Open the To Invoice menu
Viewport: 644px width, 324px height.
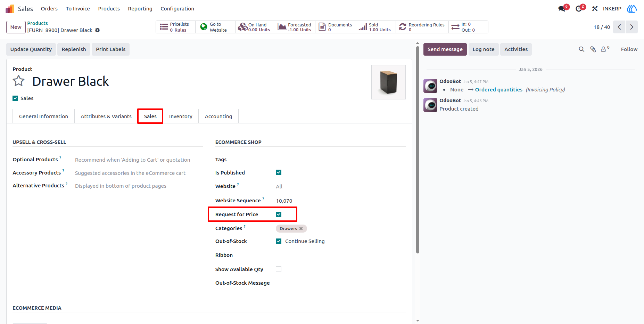pyautogui.click(x=78, y=9)
